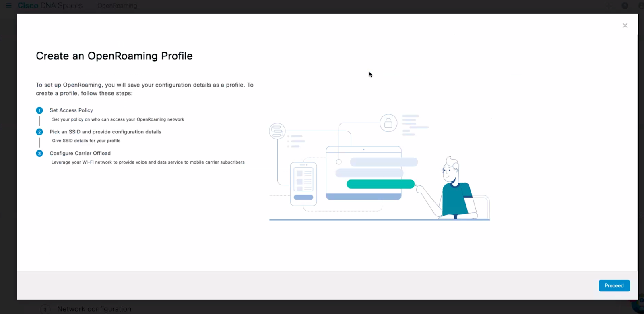Click step 2 circle for Pick an SSID
This screenshot has height=314, width=644.
pos(39,132)
